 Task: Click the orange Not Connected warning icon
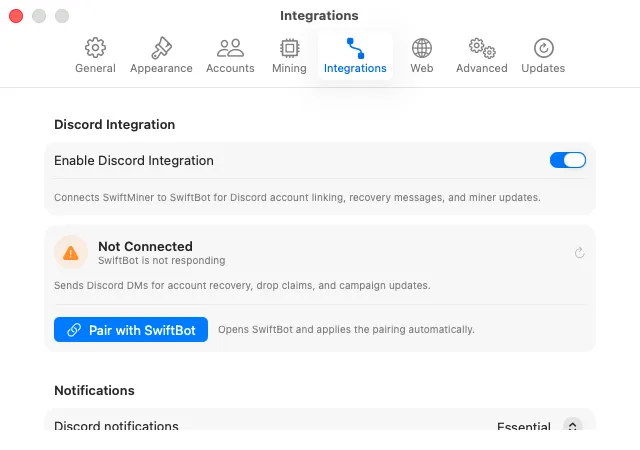71,253
